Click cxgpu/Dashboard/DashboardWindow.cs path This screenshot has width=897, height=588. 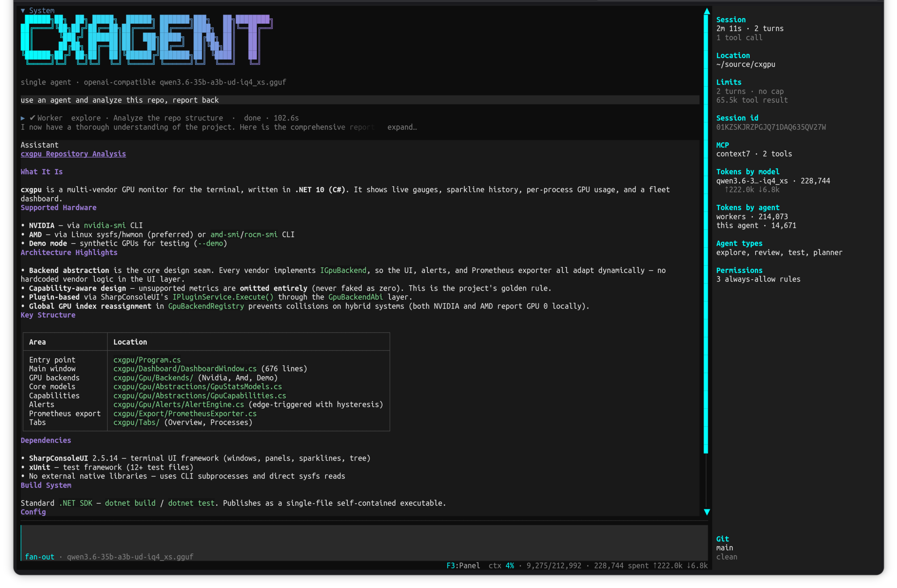(x=185, y=368)
